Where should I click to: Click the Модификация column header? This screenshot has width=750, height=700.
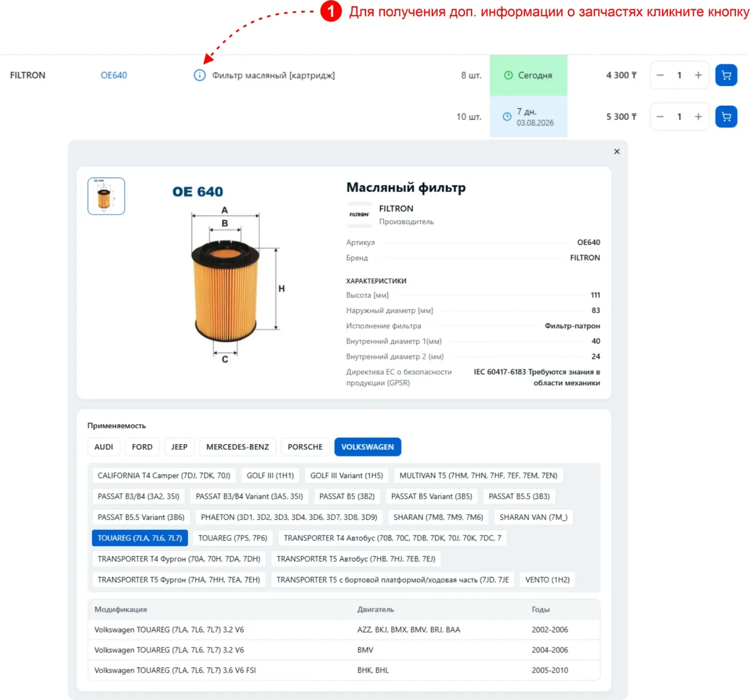point(120,609)
